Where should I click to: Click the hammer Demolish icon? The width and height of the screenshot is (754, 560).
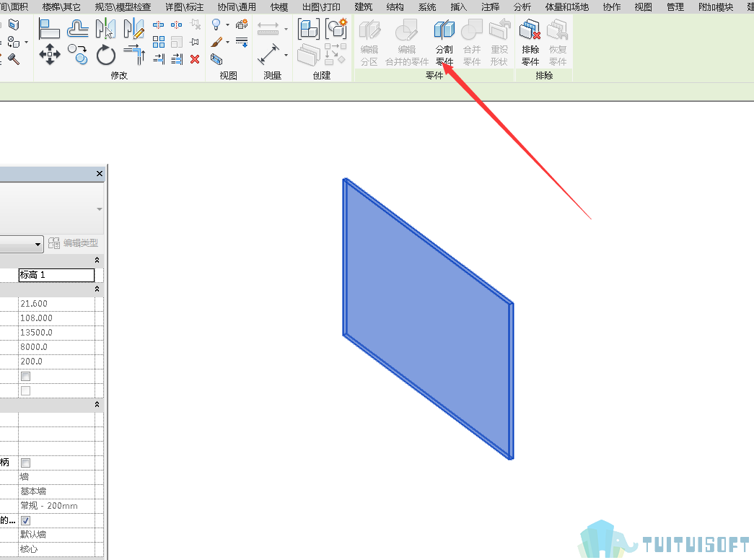(14, 59)
